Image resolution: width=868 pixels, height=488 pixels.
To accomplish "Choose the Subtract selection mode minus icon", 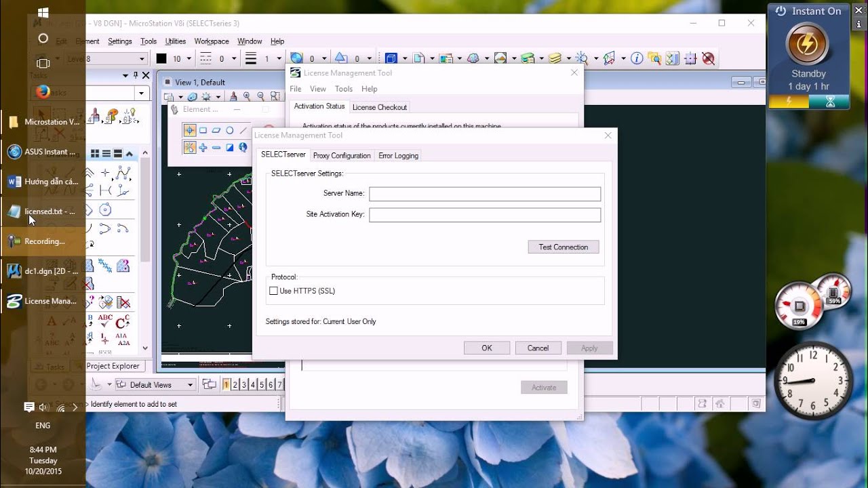I will 216,147.
